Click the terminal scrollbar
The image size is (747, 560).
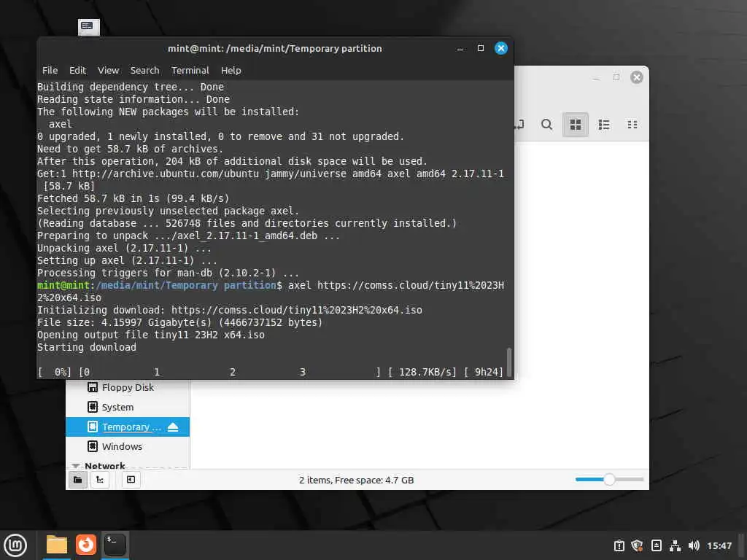[x=508, y=362]
